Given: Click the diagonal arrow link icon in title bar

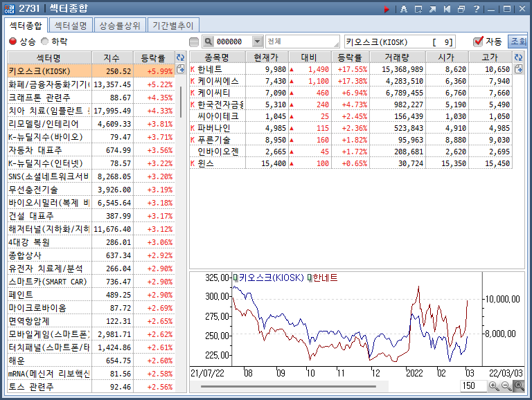Looking at the screenshot, I should (432, 9).
